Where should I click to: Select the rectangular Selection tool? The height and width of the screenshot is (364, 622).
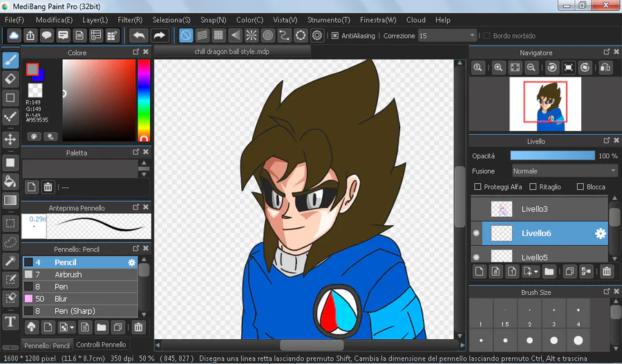point(10,223)
